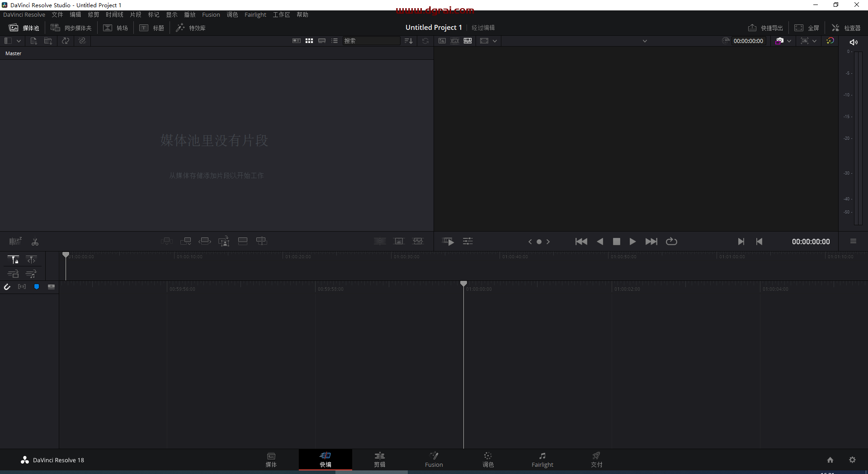Expand the media pool display mode dropdown
This screenshot has height=474, width=868.
tap(18, 40)
